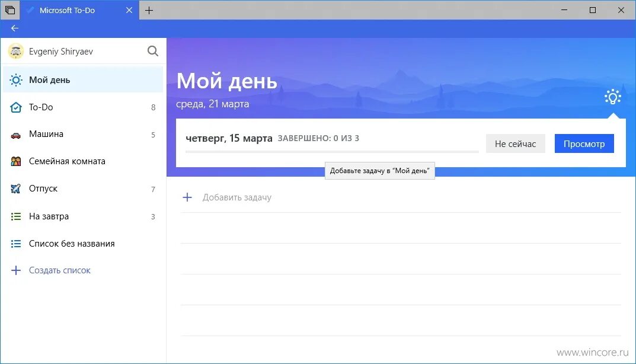Click the completion progress bar
636x364 pixels.
coord(332,151)
